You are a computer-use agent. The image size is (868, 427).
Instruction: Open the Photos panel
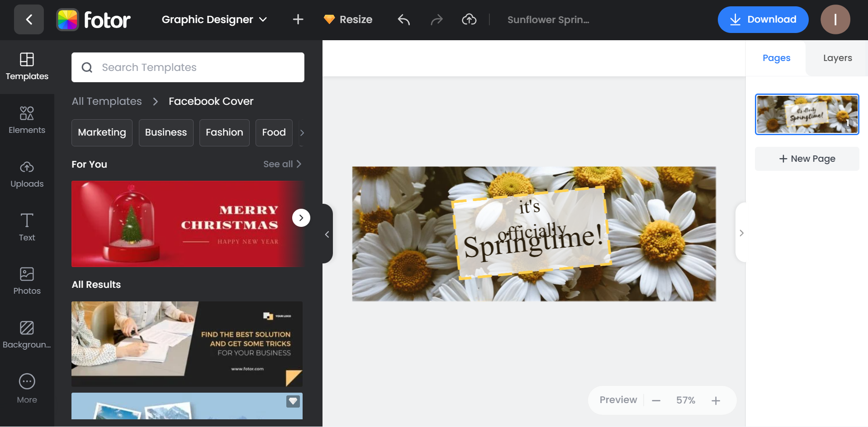[x=27, y=280]
